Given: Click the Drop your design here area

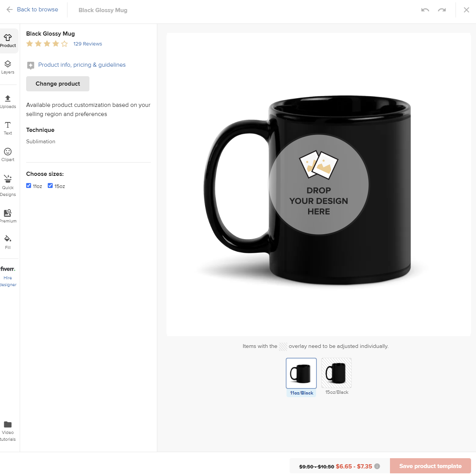Looking at the screenshot, I should 319,185.
